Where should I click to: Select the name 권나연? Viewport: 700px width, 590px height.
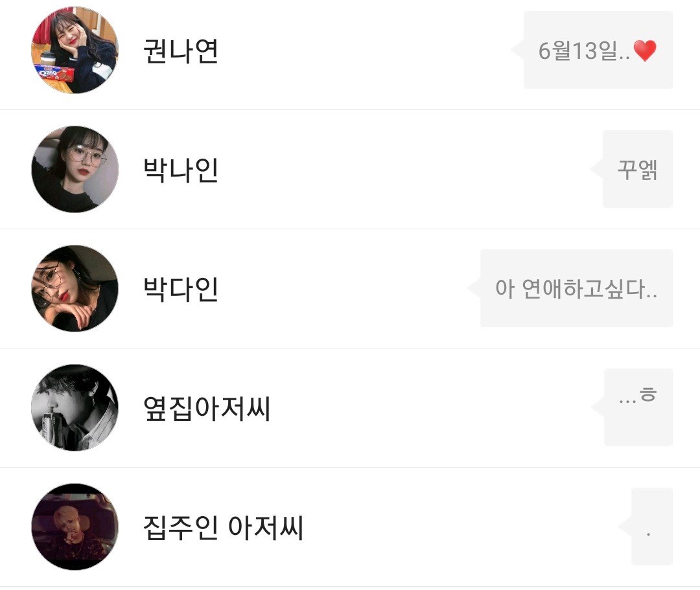(x=180, y=51)
